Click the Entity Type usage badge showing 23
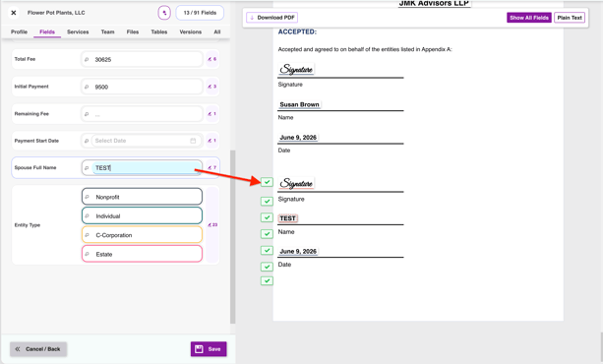Image resolution: width=603 pixels, height=364 pixels. click(x=212, y=225)
